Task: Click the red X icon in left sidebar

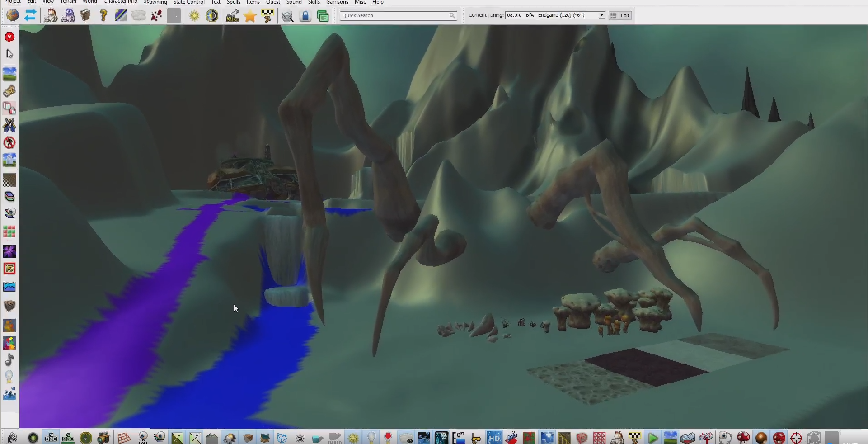Action: click(x=9, y=37)
